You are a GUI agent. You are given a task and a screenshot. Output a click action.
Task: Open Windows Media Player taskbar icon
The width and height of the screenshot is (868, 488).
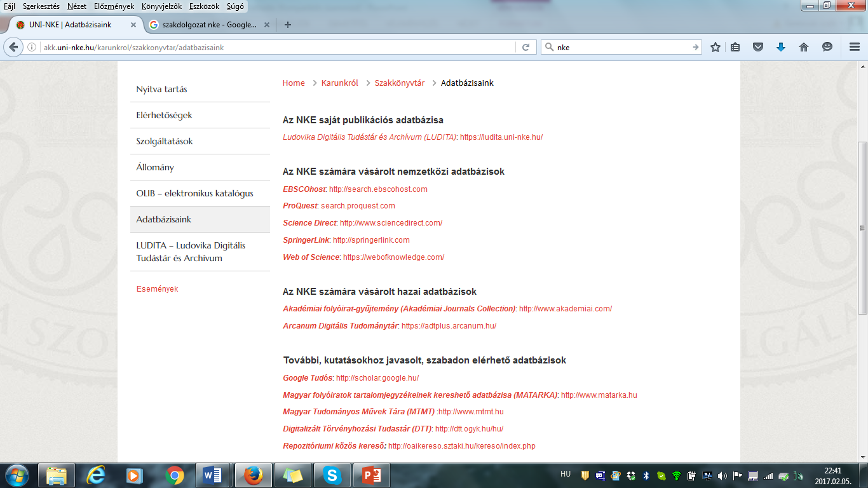click(135, 475)
